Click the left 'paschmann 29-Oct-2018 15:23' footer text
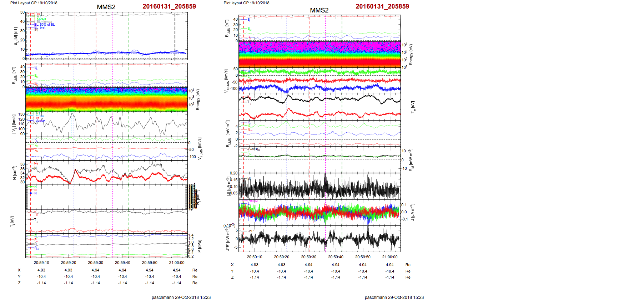The image size is (644, 300). pyautogui.click(x=181, y=297)
